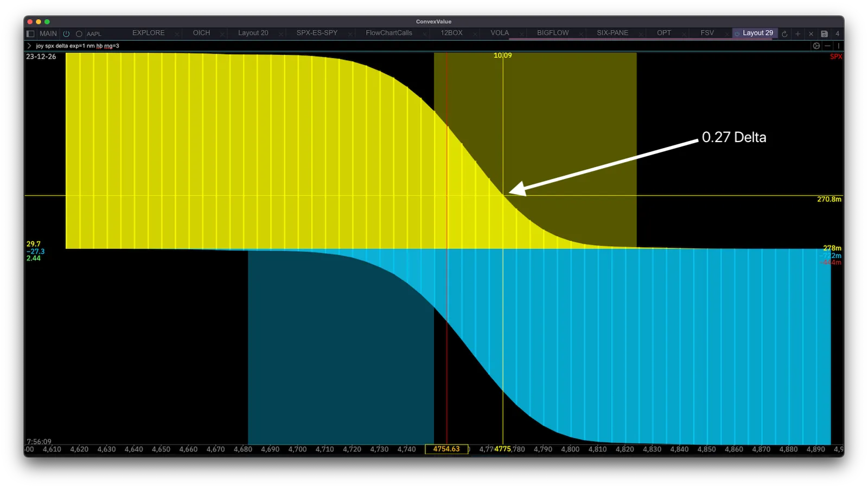Click the 4,800 strike on x-axis

[570, 449]
